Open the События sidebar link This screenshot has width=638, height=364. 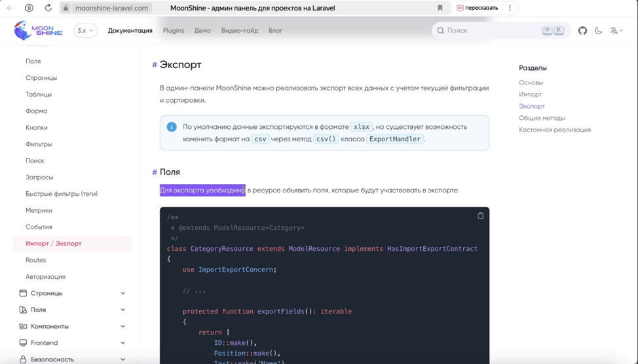click(x=39, y=227)
